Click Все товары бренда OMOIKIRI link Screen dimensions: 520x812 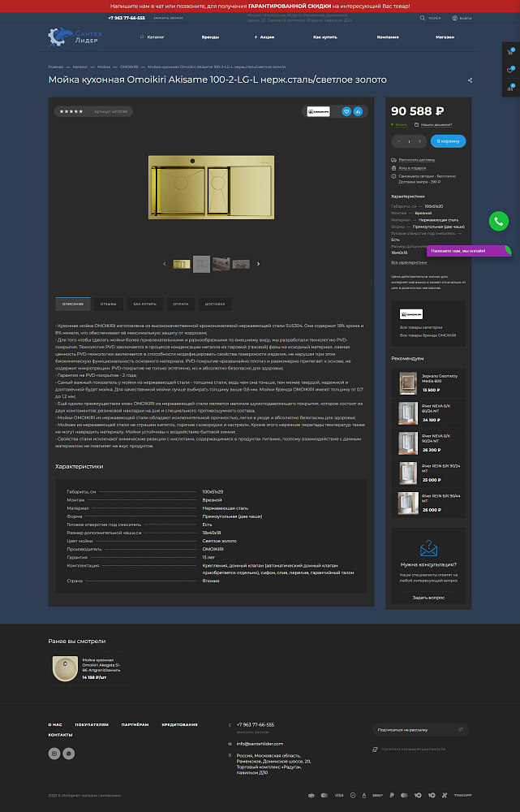click(x=428, y=335)
